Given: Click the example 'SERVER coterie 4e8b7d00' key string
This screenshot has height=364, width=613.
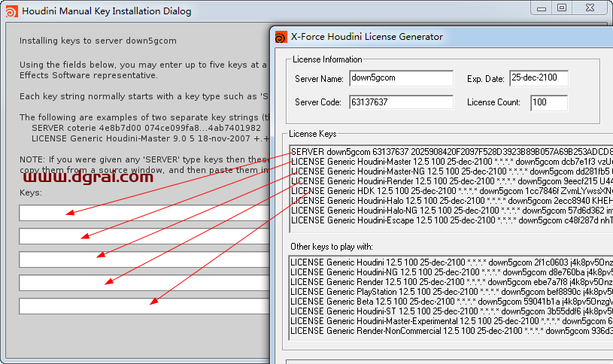Looking at the screenshot, I should pyautogui.click(x=146, y=128).
